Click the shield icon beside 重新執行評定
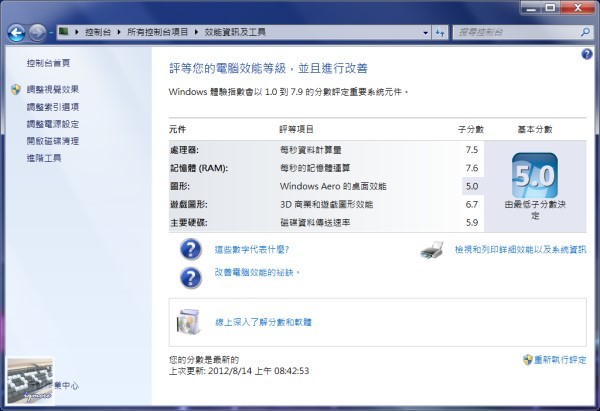This screenshot has height=411, width=600. [528, 360]
